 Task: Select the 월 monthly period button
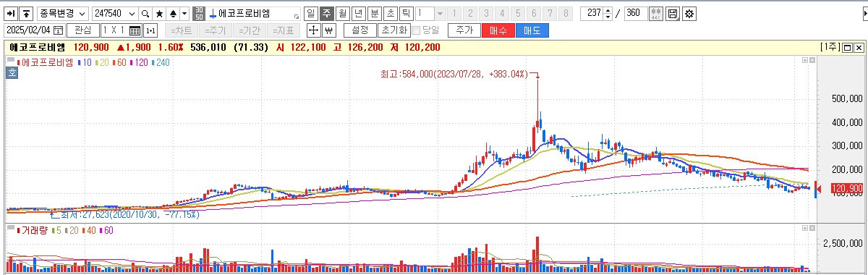(x=342, y=14)
